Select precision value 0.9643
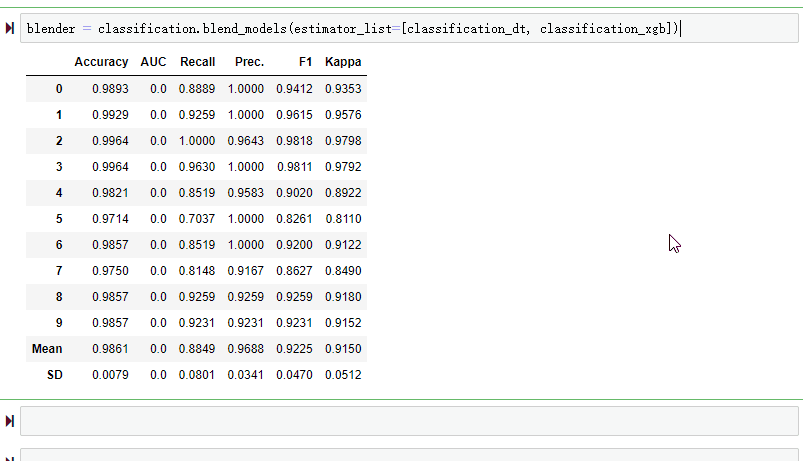Image resolution: width=803 pixels, height=461 pixels. (245, 141)
